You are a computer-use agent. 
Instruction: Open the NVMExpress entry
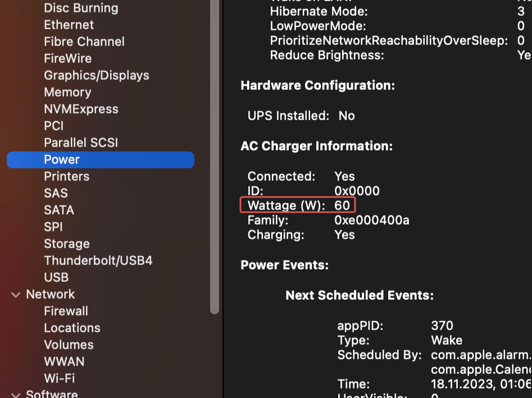tap(81, 109)
